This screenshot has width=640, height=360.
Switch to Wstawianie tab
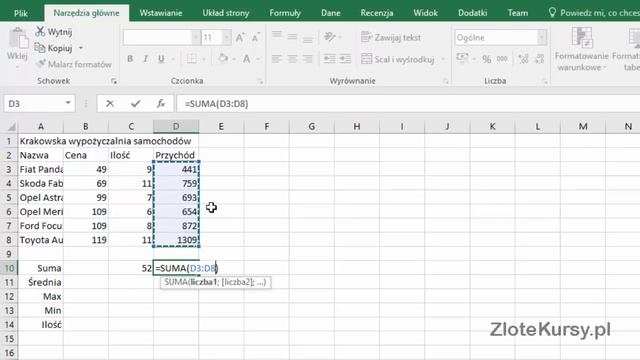click(x=161, y=13)
